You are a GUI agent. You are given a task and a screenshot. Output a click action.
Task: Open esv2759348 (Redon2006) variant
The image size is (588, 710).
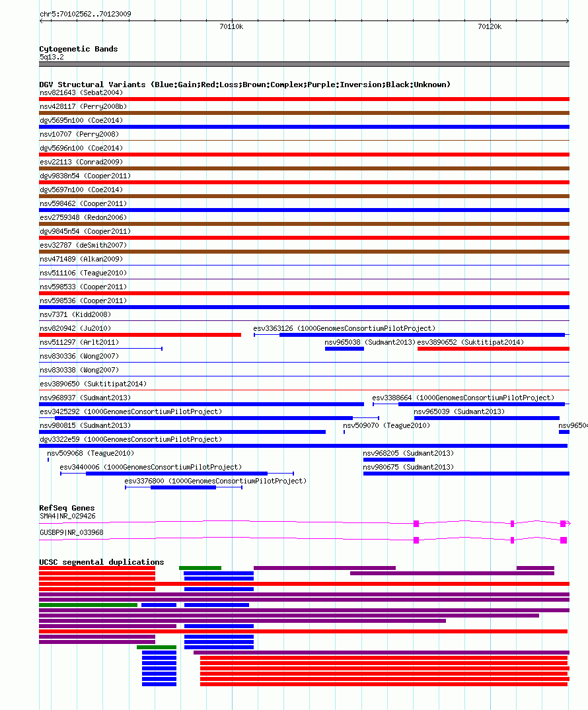(83, 218)
